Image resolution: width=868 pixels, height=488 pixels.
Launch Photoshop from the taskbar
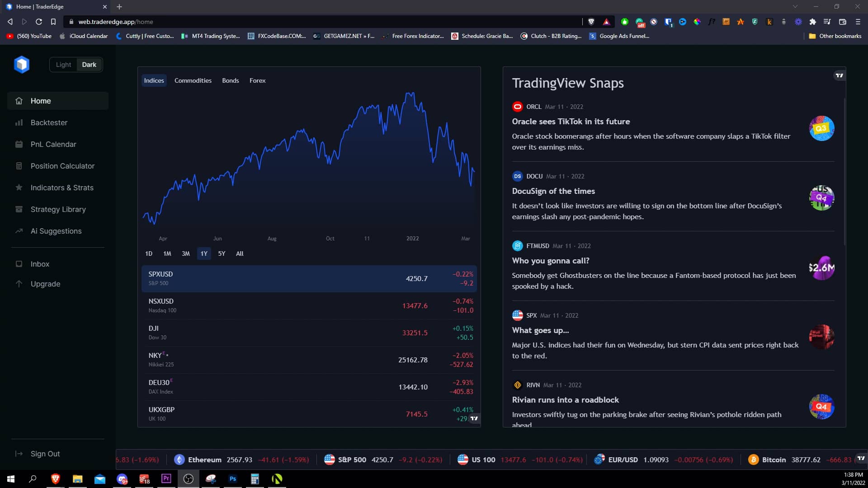click(233, 479)
